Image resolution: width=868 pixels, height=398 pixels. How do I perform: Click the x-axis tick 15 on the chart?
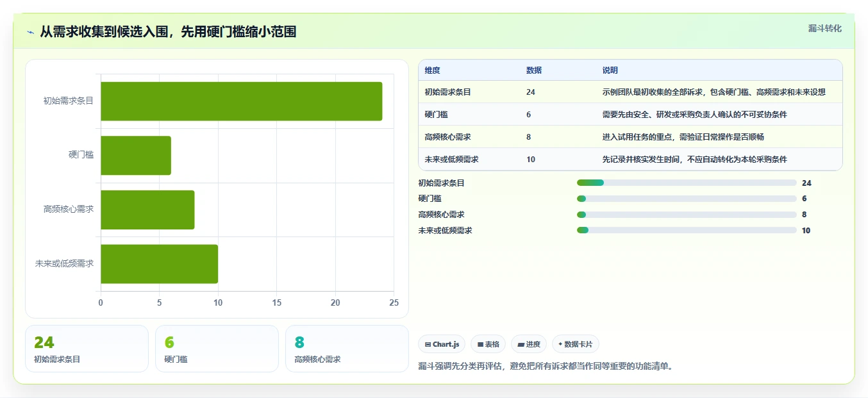276,303
